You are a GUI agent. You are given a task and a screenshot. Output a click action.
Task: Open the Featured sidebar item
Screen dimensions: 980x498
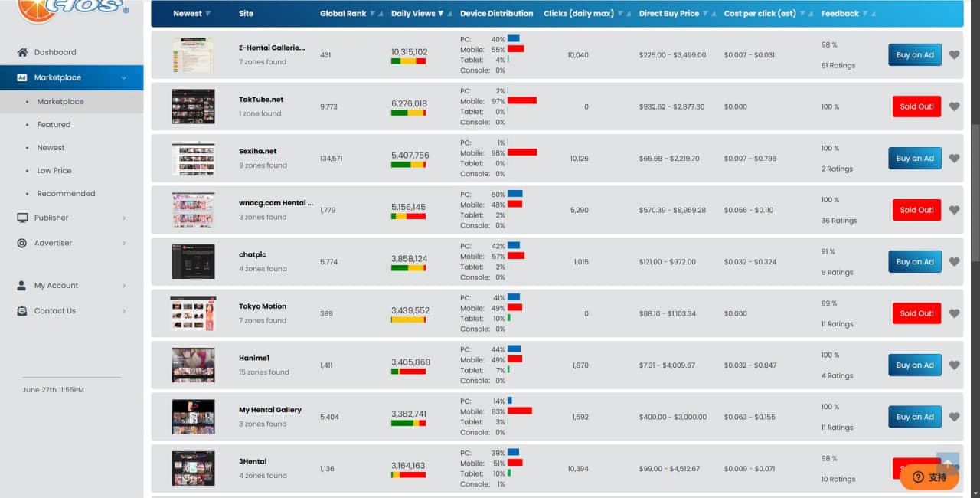click(54, 125)
